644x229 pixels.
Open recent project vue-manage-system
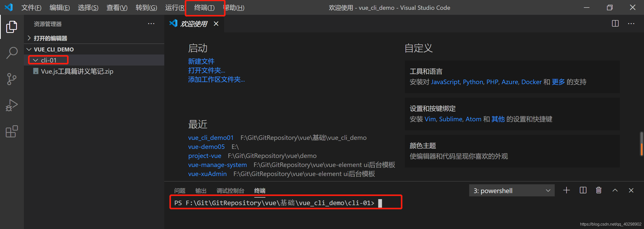218,165
